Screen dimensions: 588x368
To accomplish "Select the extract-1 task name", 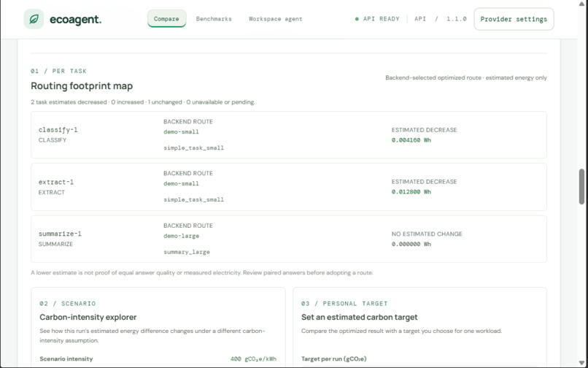I will pos(56,182).
